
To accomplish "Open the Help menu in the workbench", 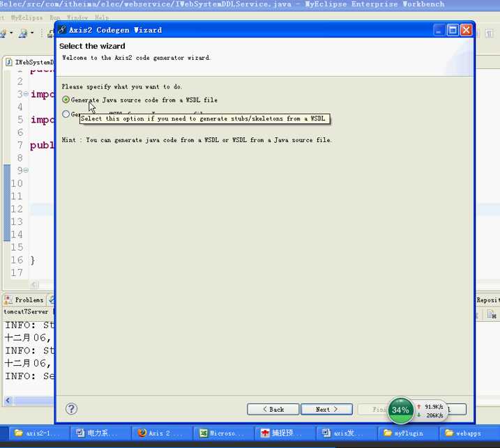I will click(102, 17).
